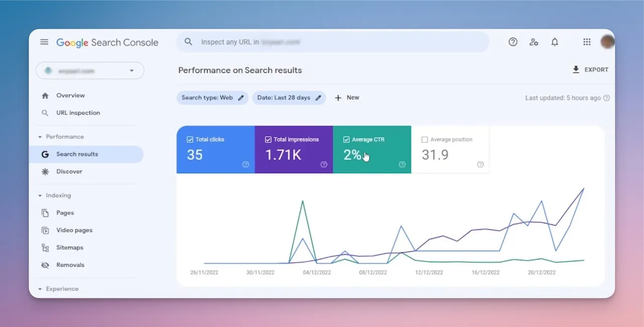Click the plus icon for New filter

[x=338, y=98]
